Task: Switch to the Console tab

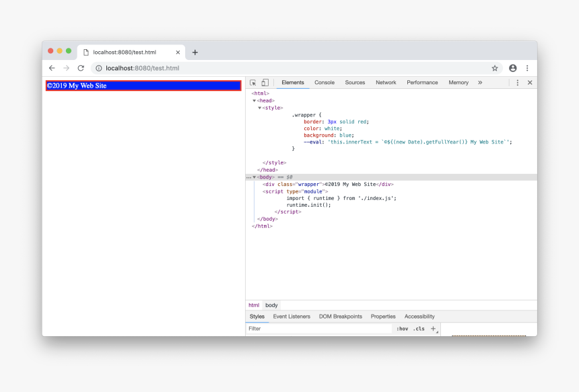Action: [x=325, y=83]
